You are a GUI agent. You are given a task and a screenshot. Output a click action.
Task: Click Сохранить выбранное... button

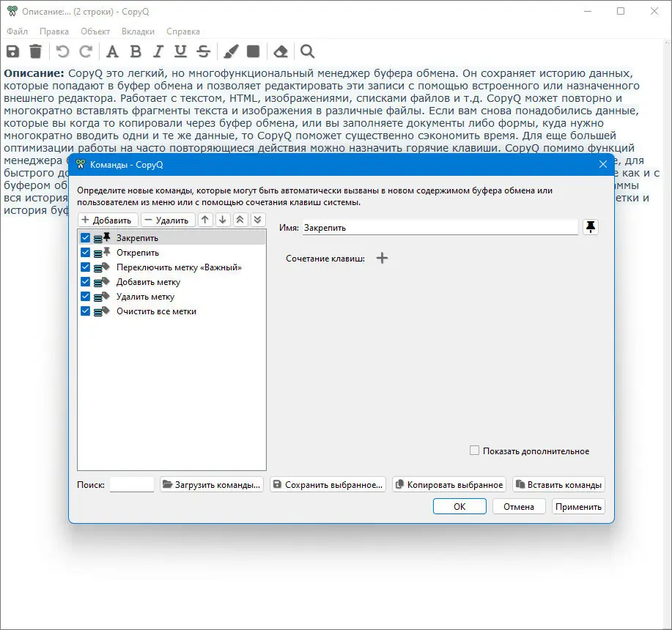click(328, 485)
